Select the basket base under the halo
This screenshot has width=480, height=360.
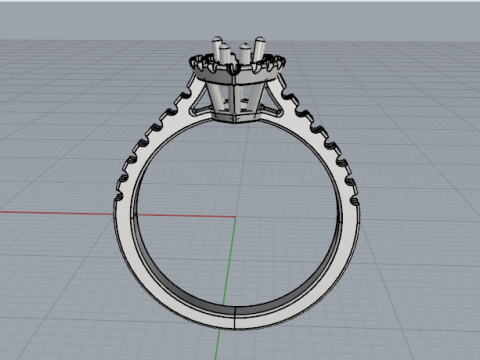pos(237,116)
